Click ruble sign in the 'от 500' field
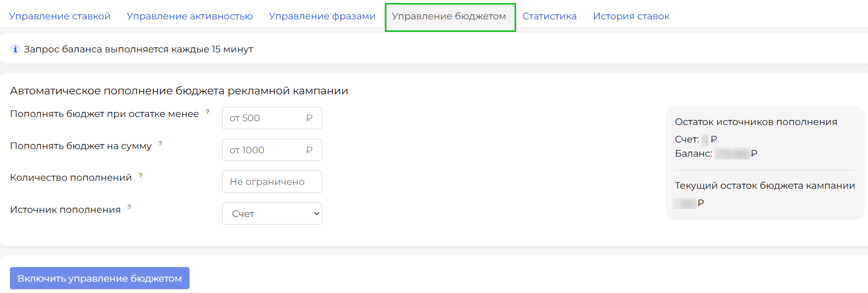 (309, 118)
